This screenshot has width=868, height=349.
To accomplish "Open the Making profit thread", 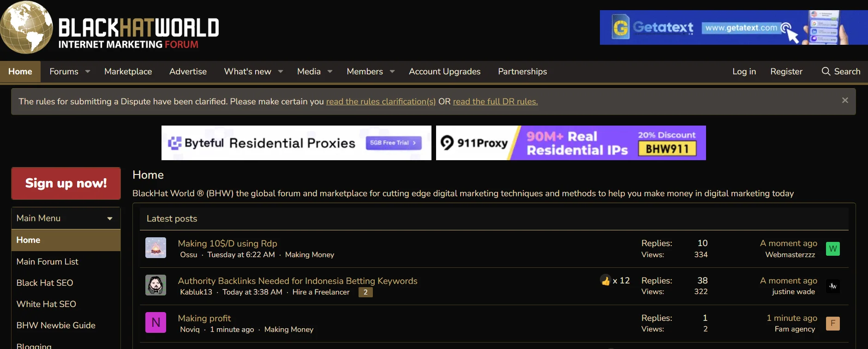I will tap(204, 318).
